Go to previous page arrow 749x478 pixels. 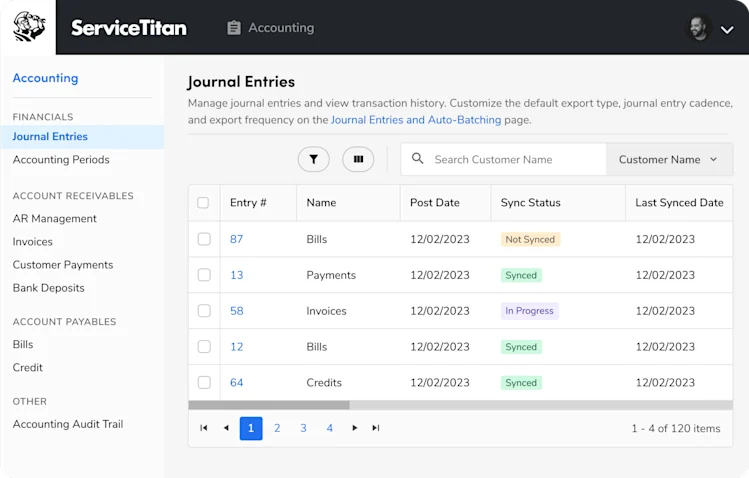[226, 428]
